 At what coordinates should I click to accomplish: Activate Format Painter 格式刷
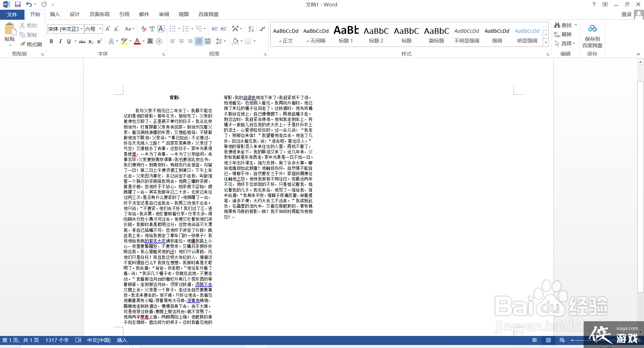point(31,44)
